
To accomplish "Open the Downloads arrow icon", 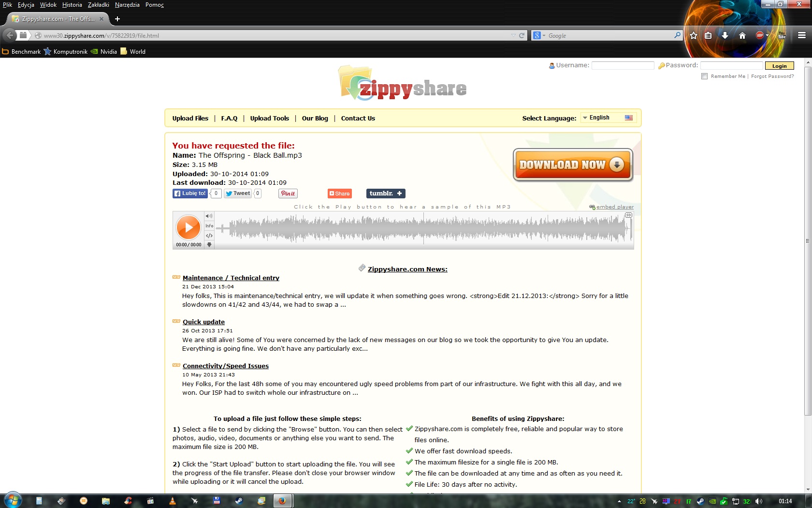I will 725,35.
